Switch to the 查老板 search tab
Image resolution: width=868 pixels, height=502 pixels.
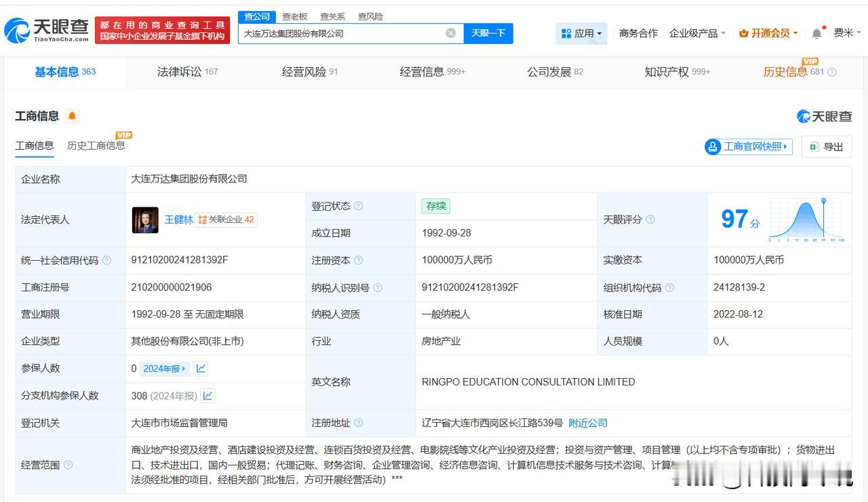[295, 16]
